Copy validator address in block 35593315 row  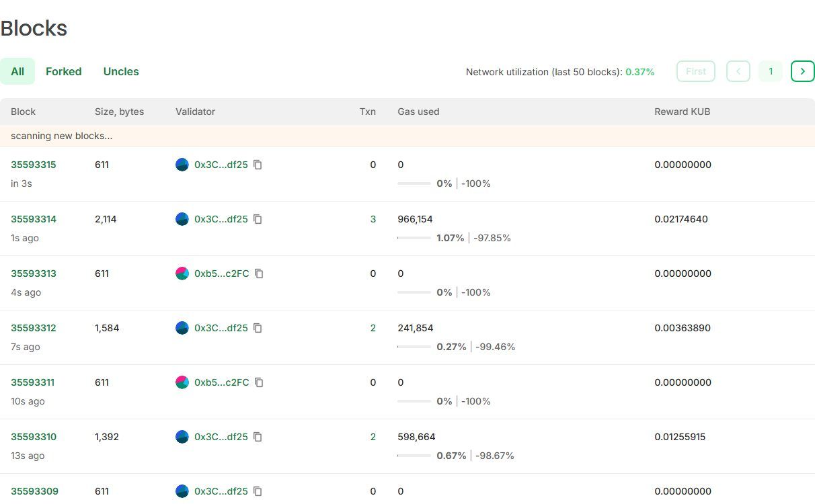pyautogui.click(x=258, y=165)
